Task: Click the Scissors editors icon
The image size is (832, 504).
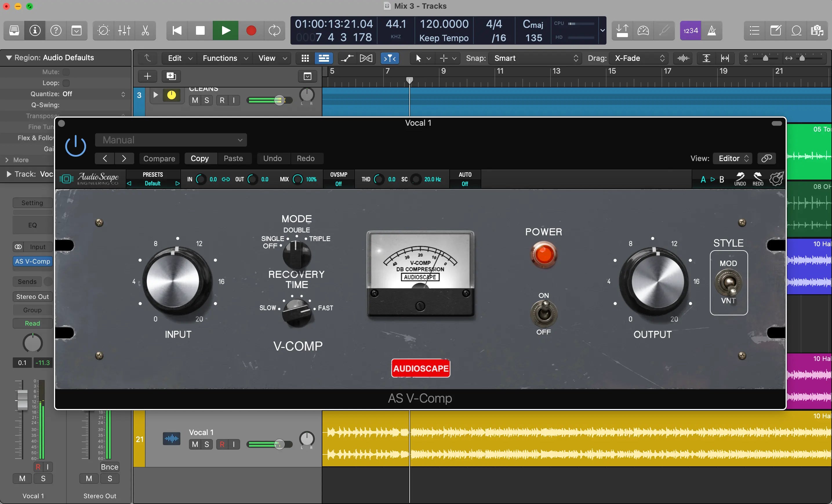Action: coord(145,31)
